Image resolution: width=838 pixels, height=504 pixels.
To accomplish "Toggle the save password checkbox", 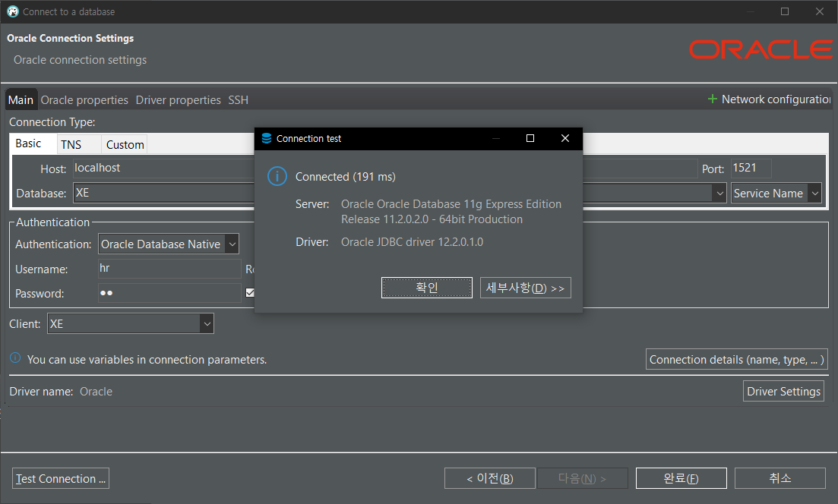I will coord(250,292).
